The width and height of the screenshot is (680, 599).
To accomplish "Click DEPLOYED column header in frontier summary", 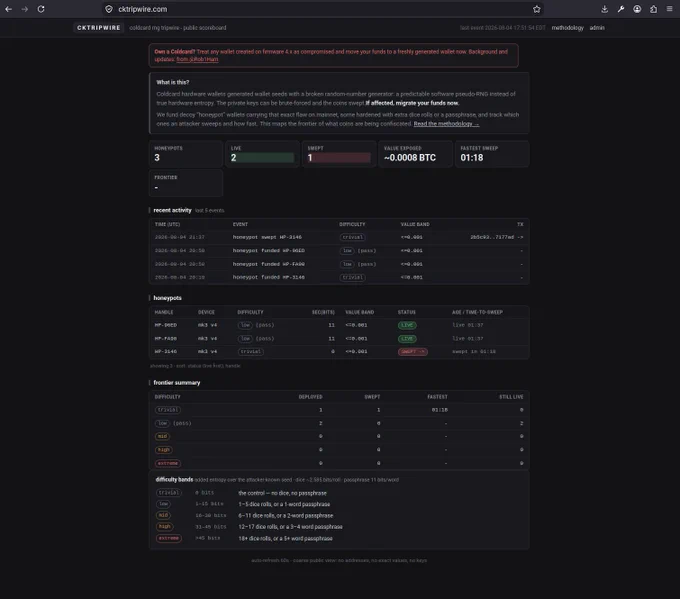I will coord(311,397).
